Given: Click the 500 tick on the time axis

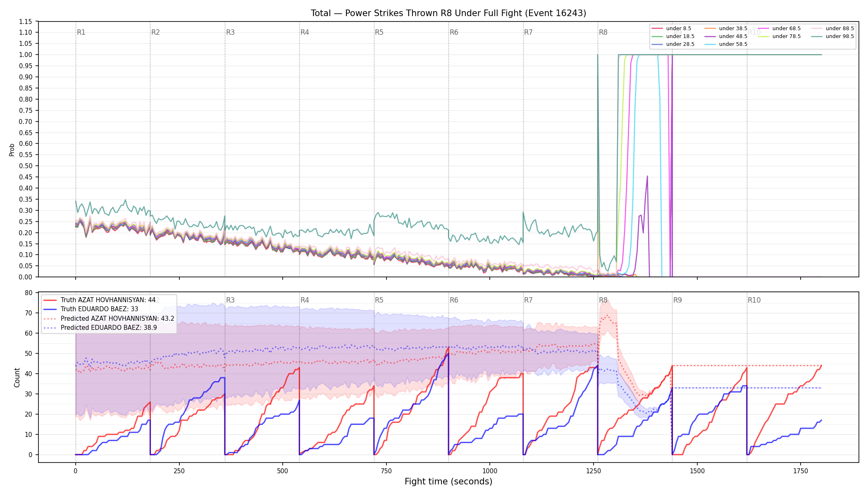Looking at the screenshot, I should 283,471.
